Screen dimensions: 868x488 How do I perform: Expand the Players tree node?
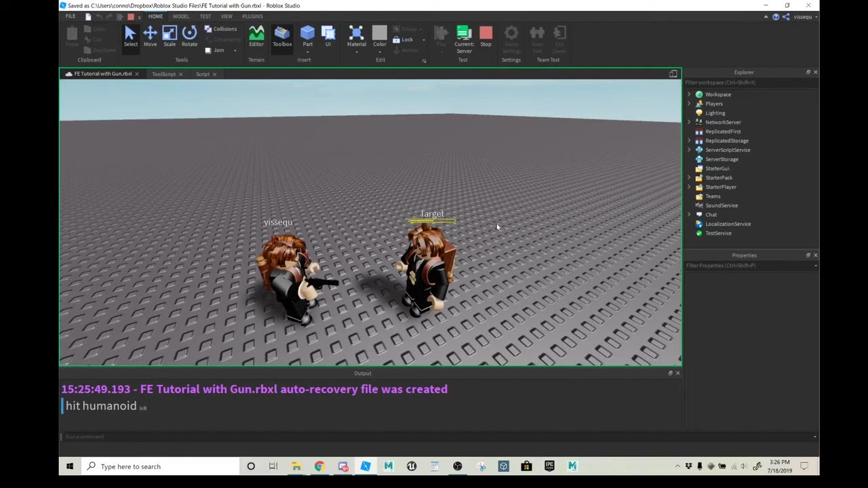[689, 104]
